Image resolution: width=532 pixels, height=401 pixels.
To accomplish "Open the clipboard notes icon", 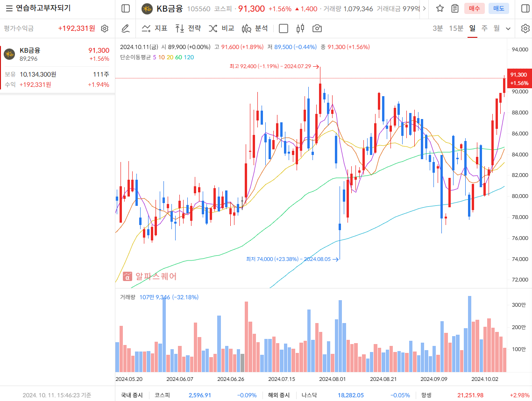I will (x=455, y=8).
